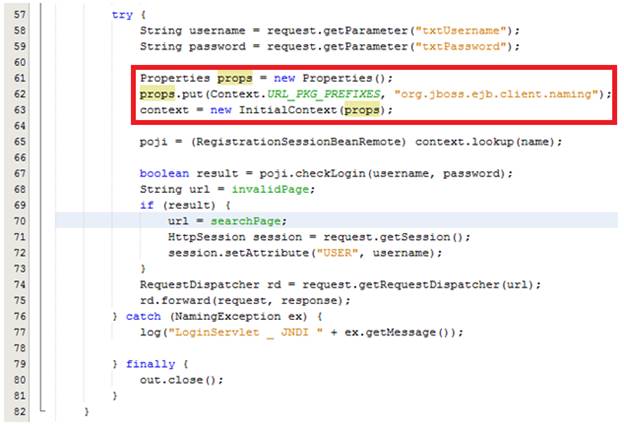Click the "boolean" keyword on line 67
Image resolution: width=624 pixels, height=424 pixels.
coord(164,174)
